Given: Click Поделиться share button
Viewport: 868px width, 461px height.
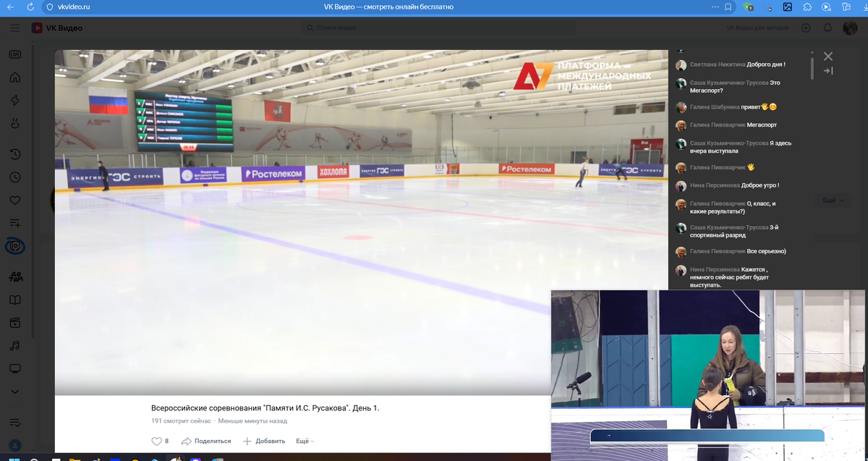Looking at the screenshot, I should click(x=206, y=441).
